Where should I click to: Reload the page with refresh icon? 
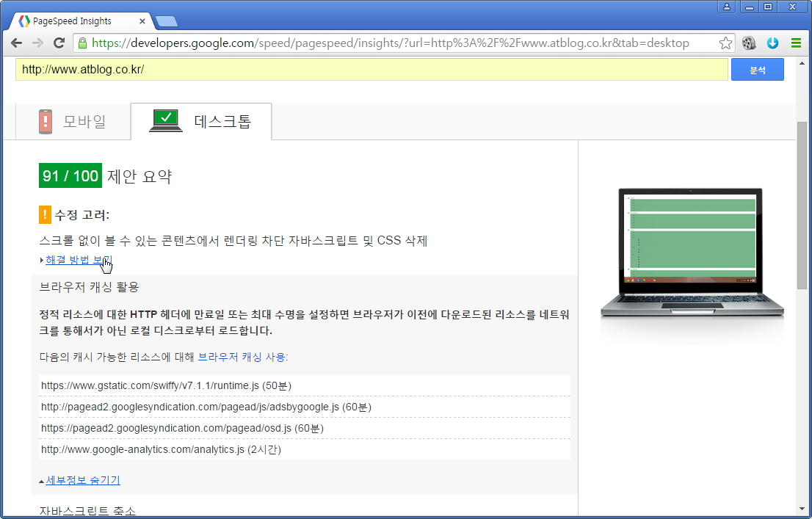(x=59, y=43)
